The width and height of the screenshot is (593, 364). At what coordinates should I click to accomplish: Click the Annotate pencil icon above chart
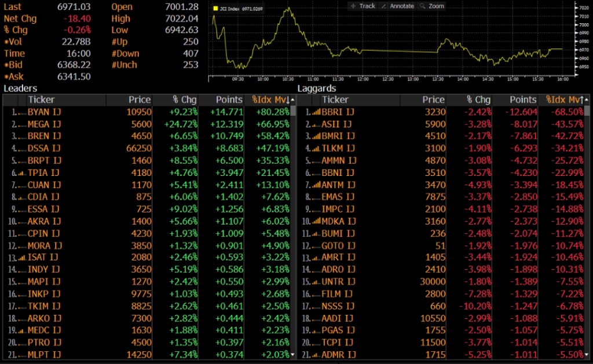point(385,6)
